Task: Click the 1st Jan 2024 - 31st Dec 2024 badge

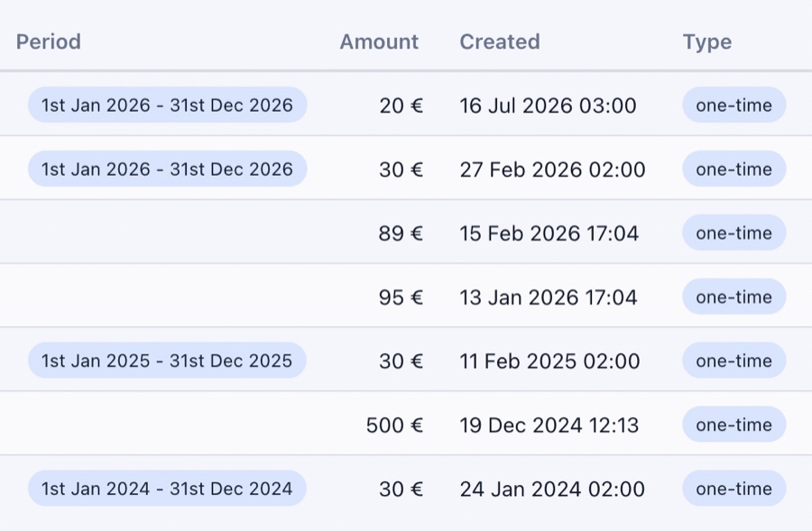Action: (167, 489)
